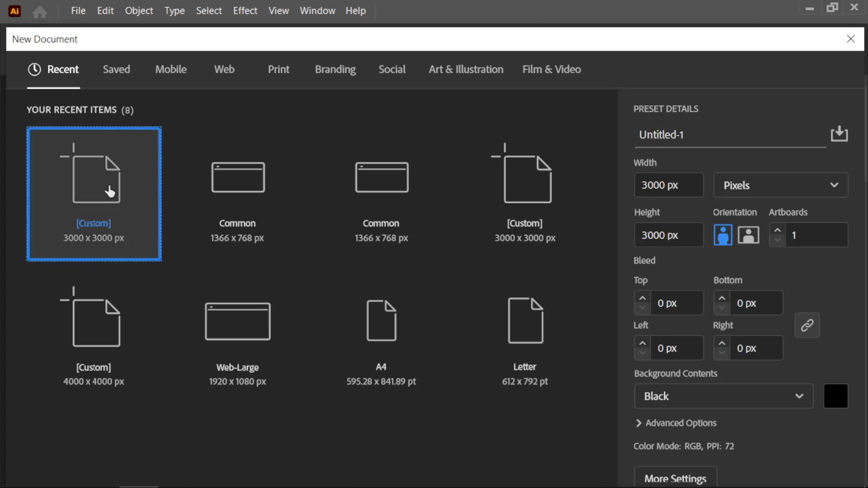Open the Edit menu
The image size is (868, 488).
[x=105, y=10]
